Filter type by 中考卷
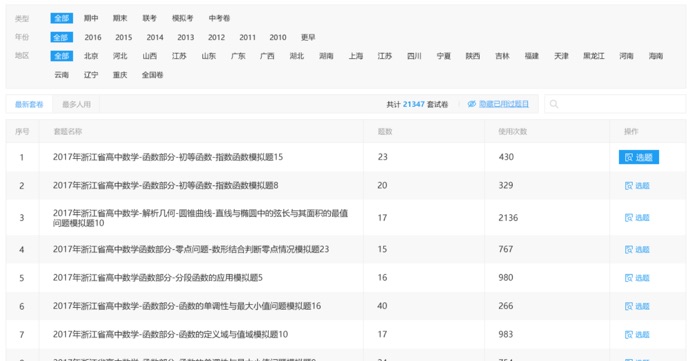This screenshot has height=361, width=692. click(219, 18)
